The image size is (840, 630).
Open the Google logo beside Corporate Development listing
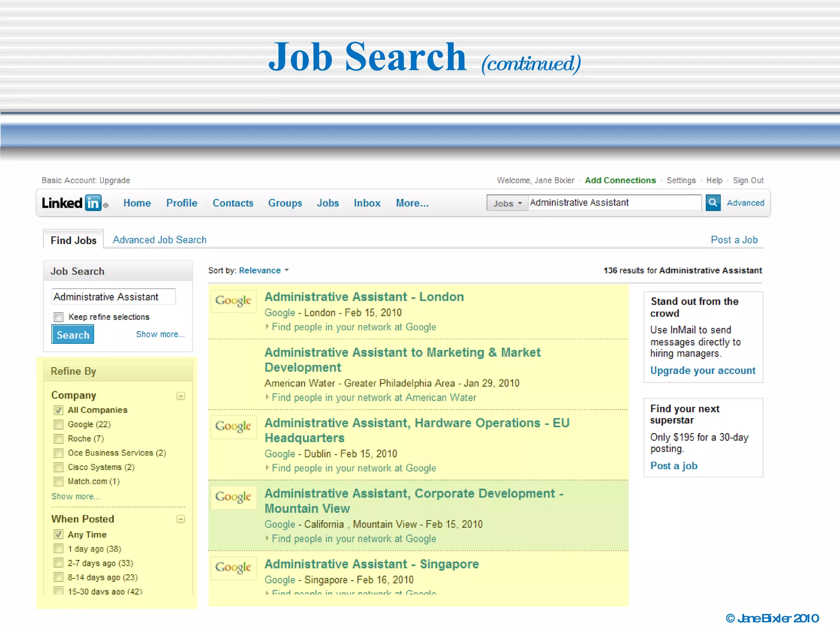tap(233, 497)
